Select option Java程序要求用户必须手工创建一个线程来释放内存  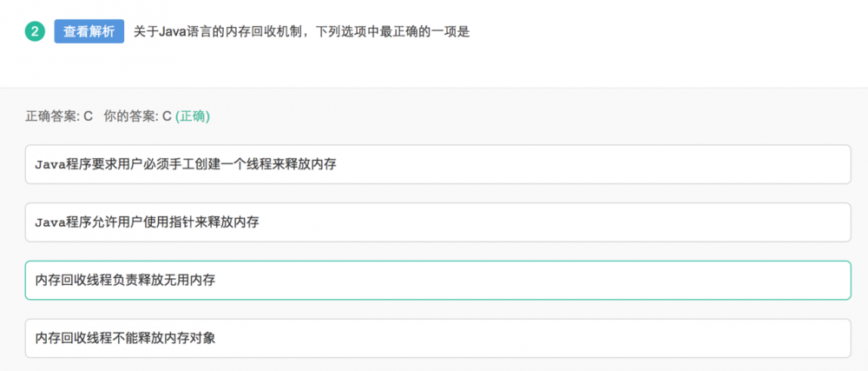[437, 164]
